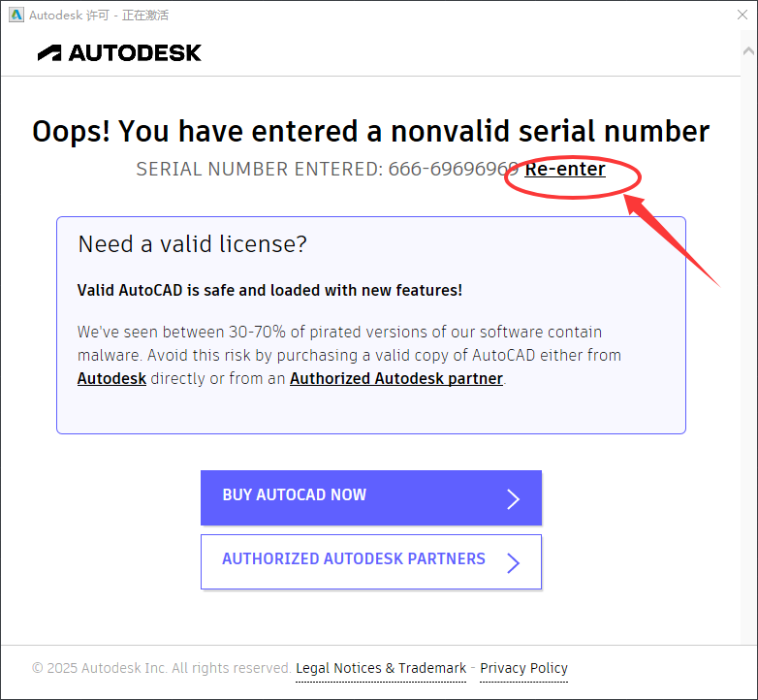Open the Autodesk link in the paragraph
758x700 pixels.
(111, 379)
